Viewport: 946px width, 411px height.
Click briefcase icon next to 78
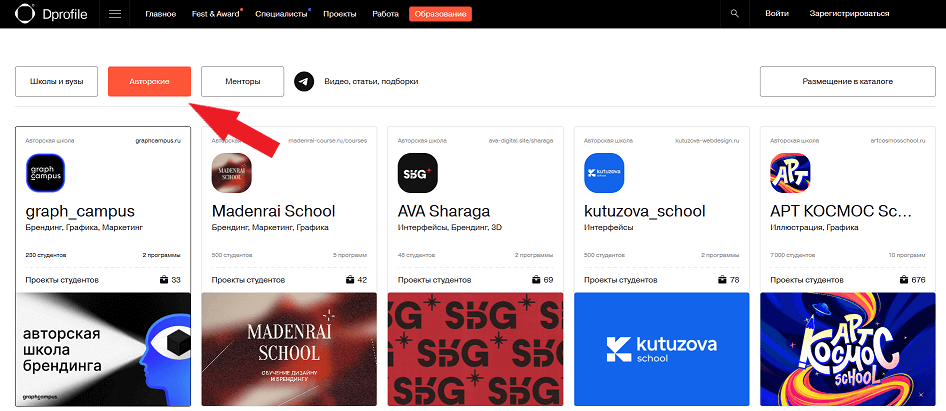(723, 279)
